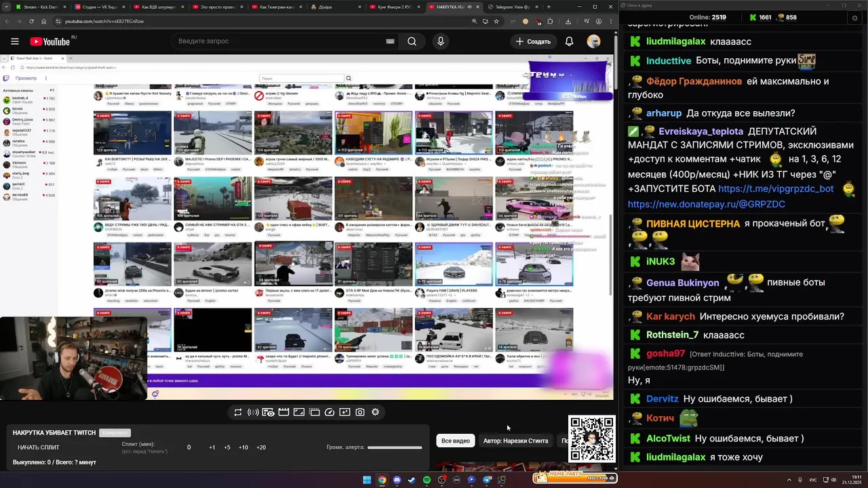This screenshot has width=868, height=488.
Task: Go back in Chrome history
Action: point(8,21)
